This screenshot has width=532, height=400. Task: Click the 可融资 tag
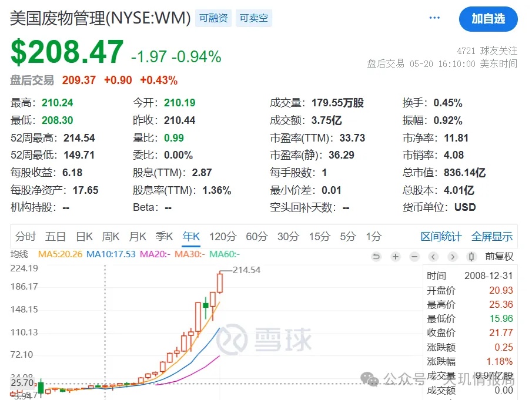coord(213,18)
